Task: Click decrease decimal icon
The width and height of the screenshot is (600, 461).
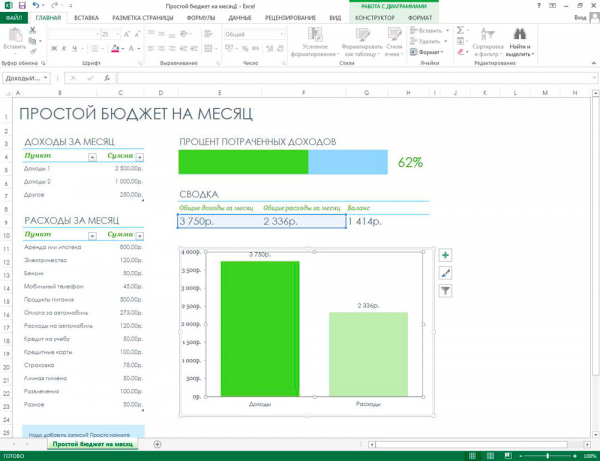Action: tap(280, 49)
